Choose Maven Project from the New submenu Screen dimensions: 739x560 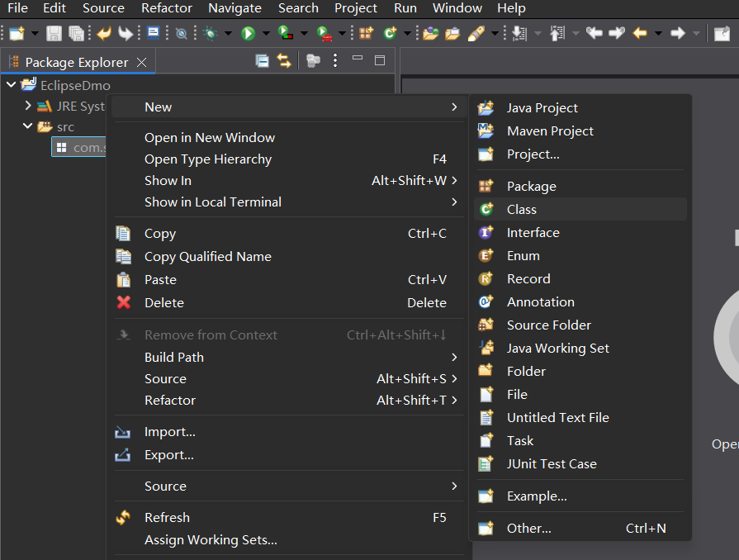580,131
